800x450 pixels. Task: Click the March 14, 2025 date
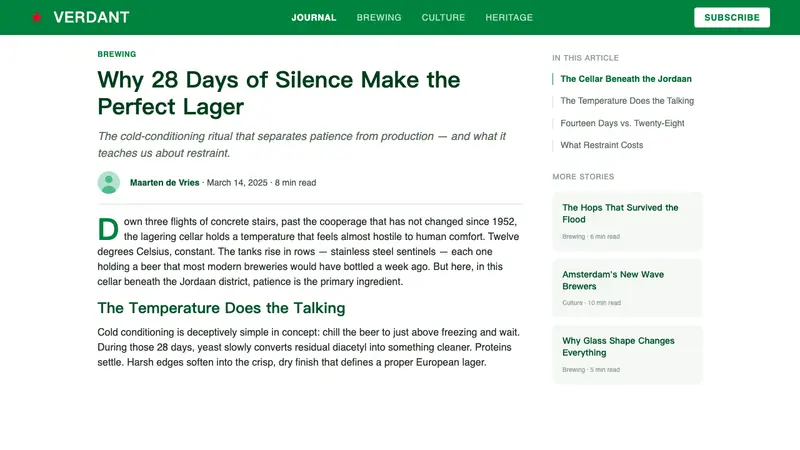(237, 183)
